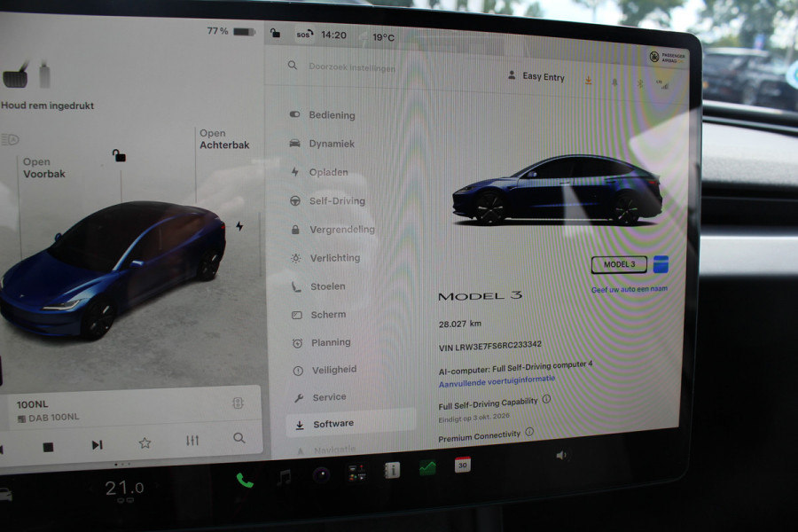
Task: Tap the 14:20 clock in status bar
Action: [333, 35]
